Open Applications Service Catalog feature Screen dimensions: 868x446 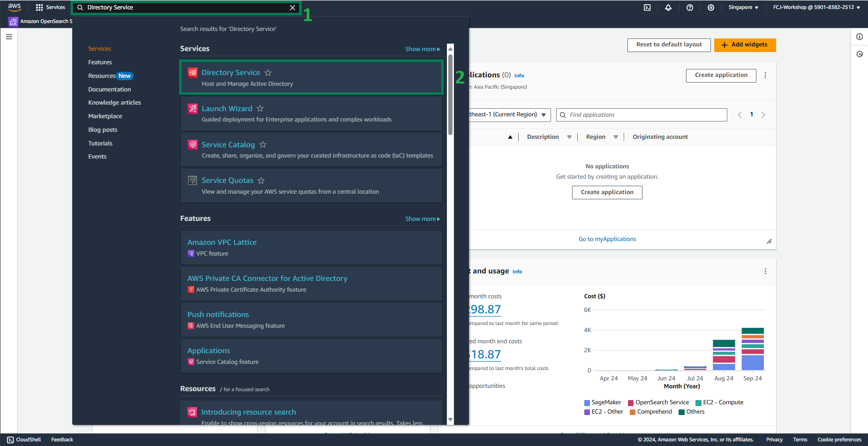coord(209,351)
